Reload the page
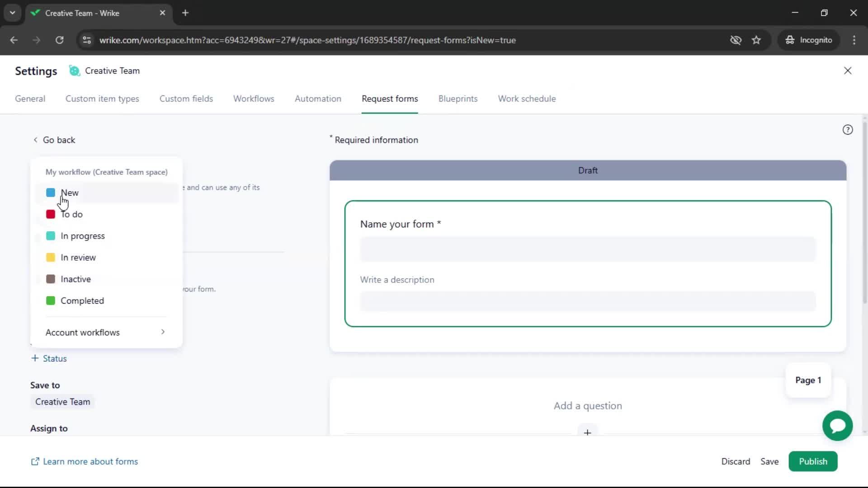 pos(59,40)
